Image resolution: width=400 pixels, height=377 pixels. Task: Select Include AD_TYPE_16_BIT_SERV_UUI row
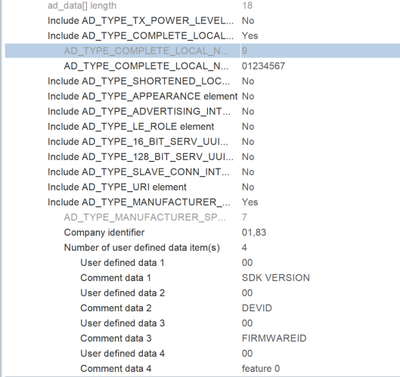[x=202, y=142]
